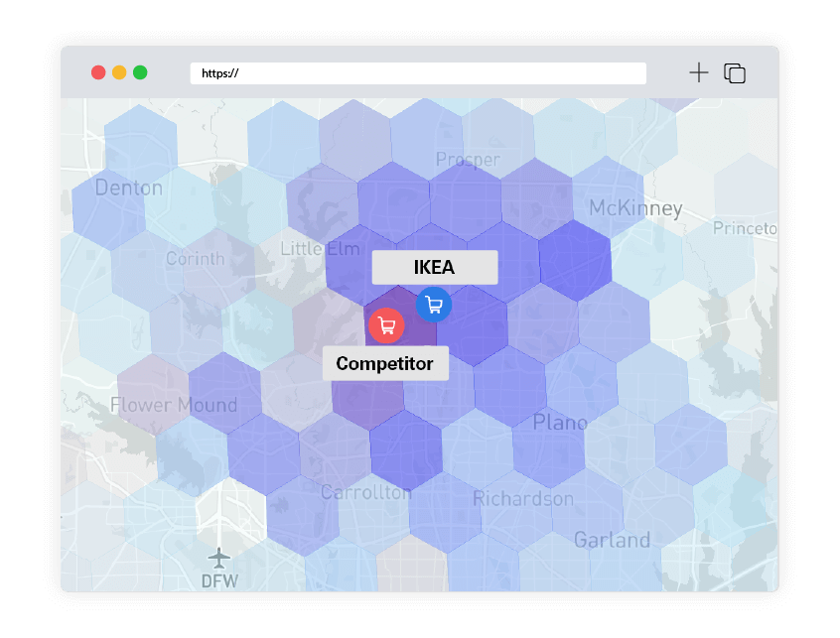Click the McKinney city label
The width and height of the screenshot is (840, 638).
coord(635,208)
